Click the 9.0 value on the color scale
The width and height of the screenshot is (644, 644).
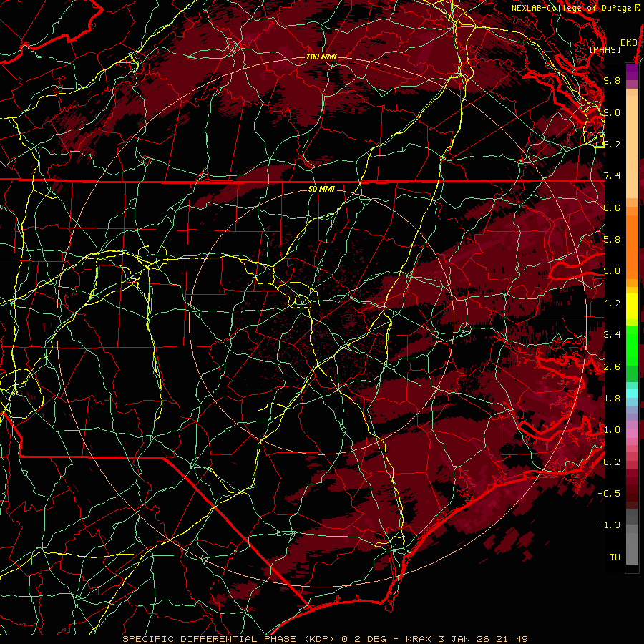pos(612,112)
